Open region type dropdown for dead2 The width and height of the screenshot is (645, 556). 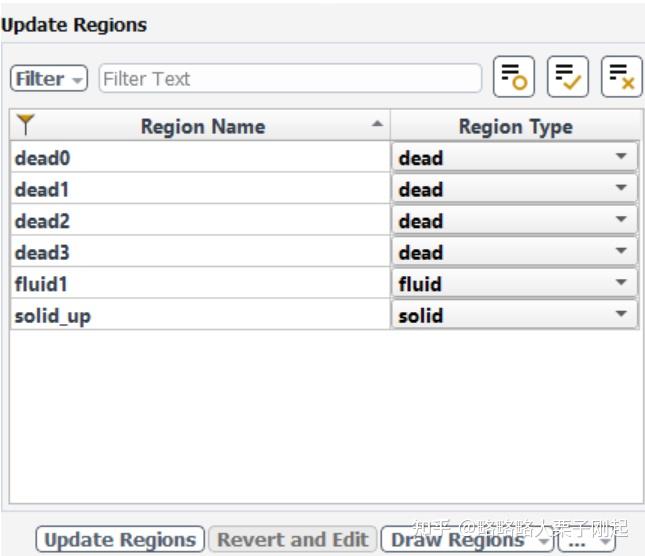515,221
